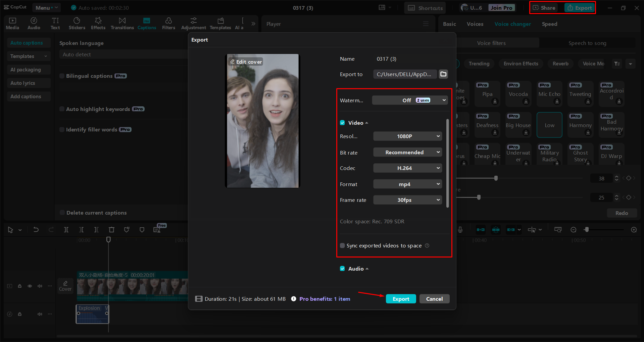Open the Menu dropdown in the top bar
Viewport: 644px width, 342px height.
pos(46,7)
